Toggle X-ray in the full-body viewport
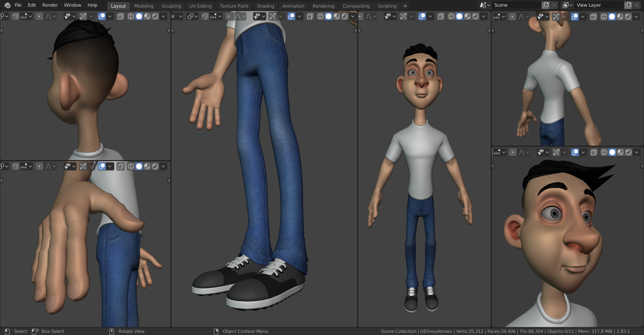Image resolution: width=644 pixels, height=335 pixels. click(441, 16)
